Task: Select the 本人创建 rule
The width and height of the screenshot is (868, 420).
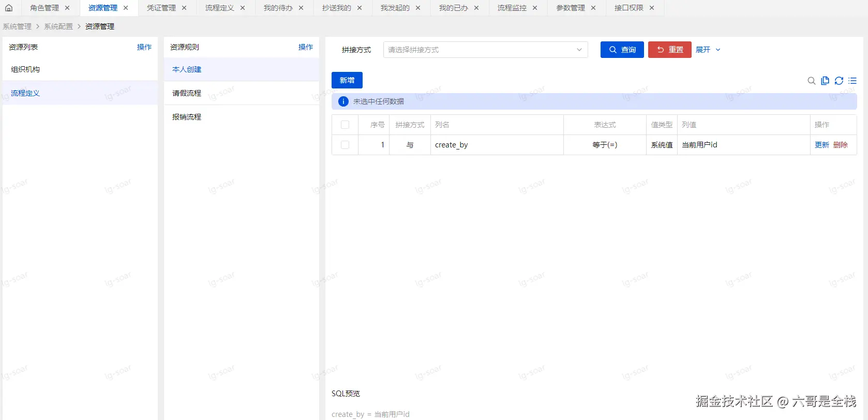Action: [x=242, y=69]
